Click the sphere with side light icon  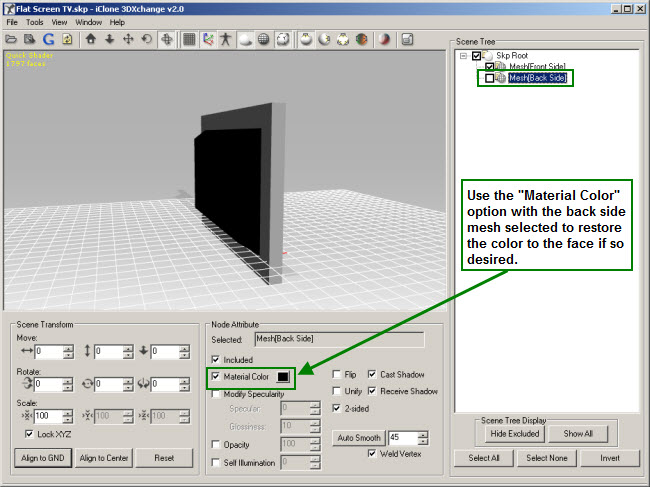click(325, 40)
